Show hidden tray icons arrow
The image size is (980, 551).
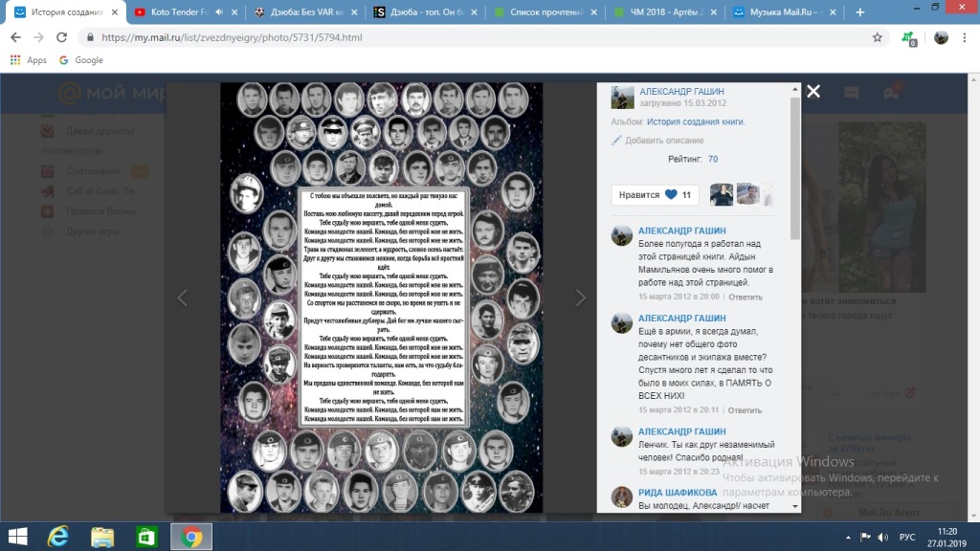(848, 538)
